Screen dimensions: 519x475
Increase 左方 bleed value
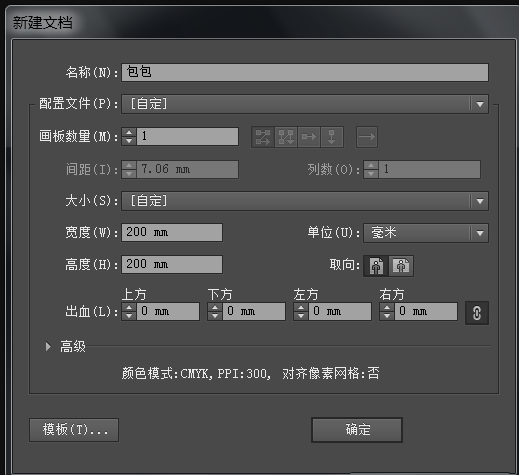[x=301, y=307]
